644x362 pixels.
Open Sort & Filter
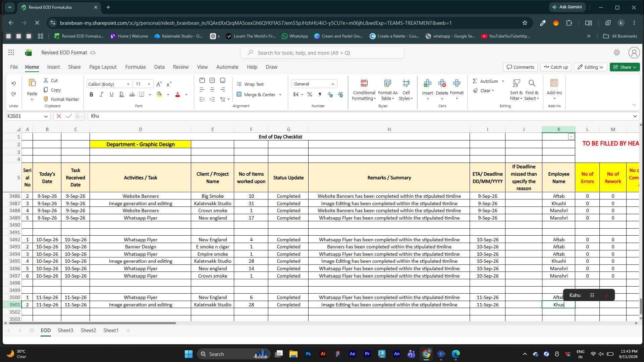516,90
